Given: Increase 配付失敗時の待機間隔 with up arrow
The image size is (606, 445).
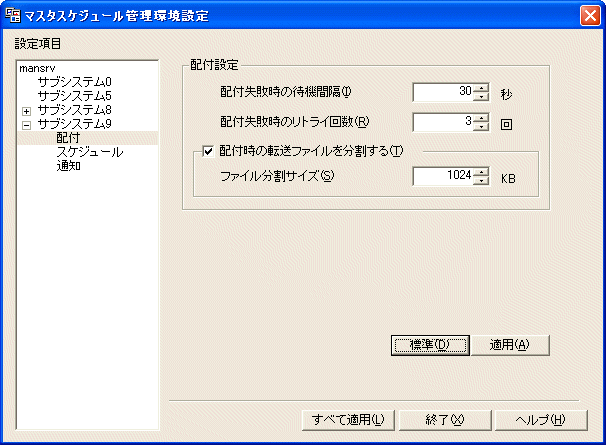Looking at the screenshot, I should [481, 88].
